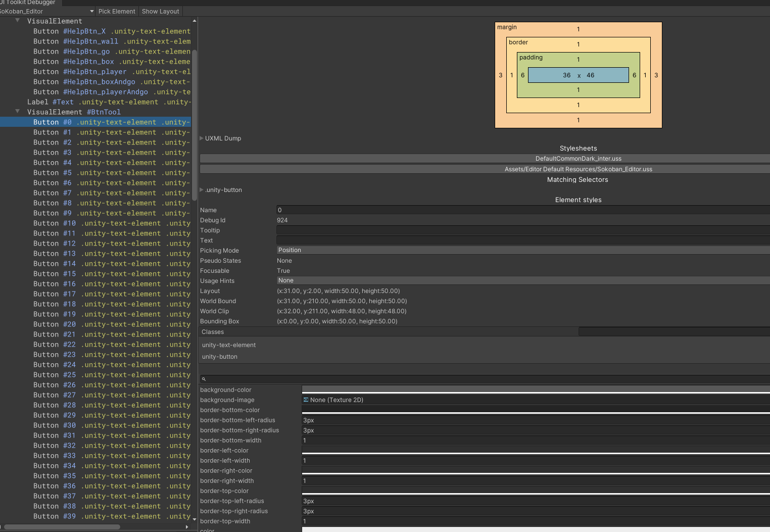
Task: Click the magnifier icon in style search
Action: [204, 379]
